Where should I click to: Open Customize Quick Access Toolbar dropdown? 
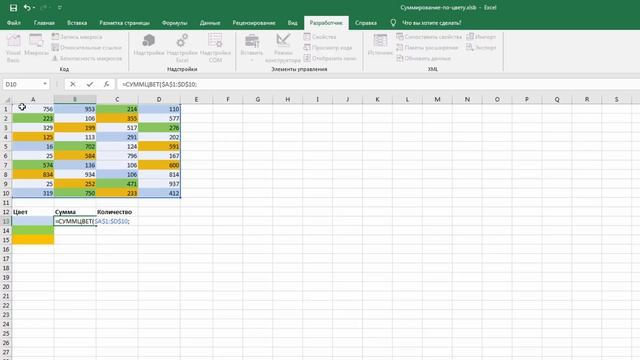pyautogui.click(x=60, y=8)
